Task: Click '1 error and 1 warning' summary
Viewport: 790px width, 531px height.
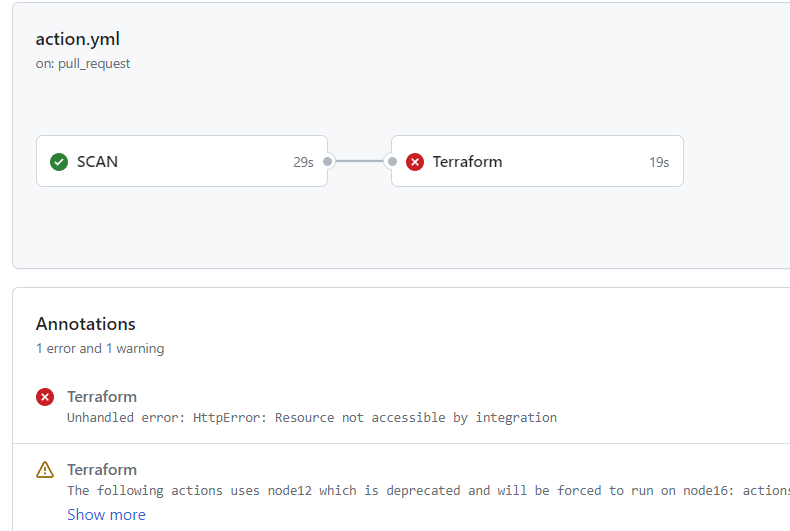Action: (x=100, y=349)
